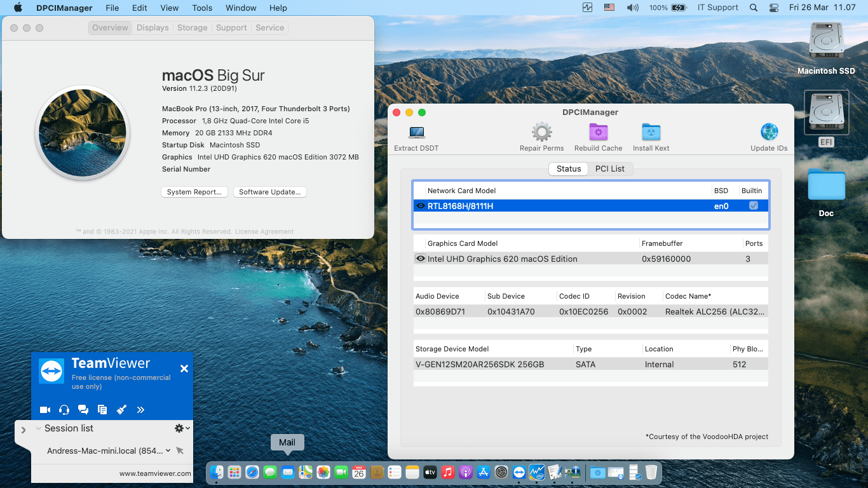
Task: Click the Repair Perms gear icon
Action: pyautogui.click(x=541, y=132)
